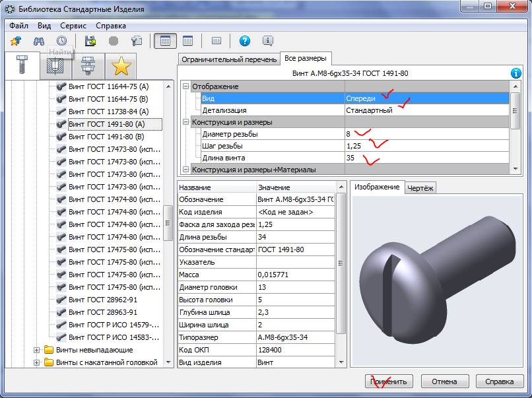Click the property grid scrollbar down arrow
532x398 pixels.
[515, 169]
